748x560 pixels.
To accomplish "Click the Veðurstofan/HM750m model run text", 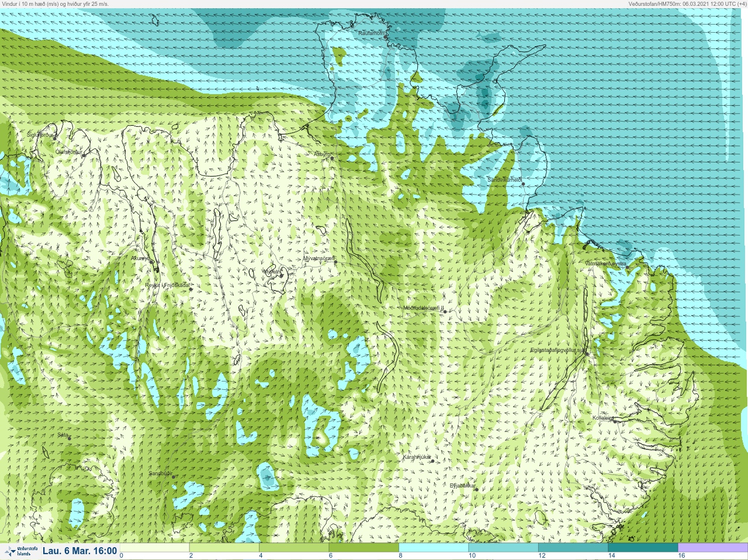I will click(687, 4).
